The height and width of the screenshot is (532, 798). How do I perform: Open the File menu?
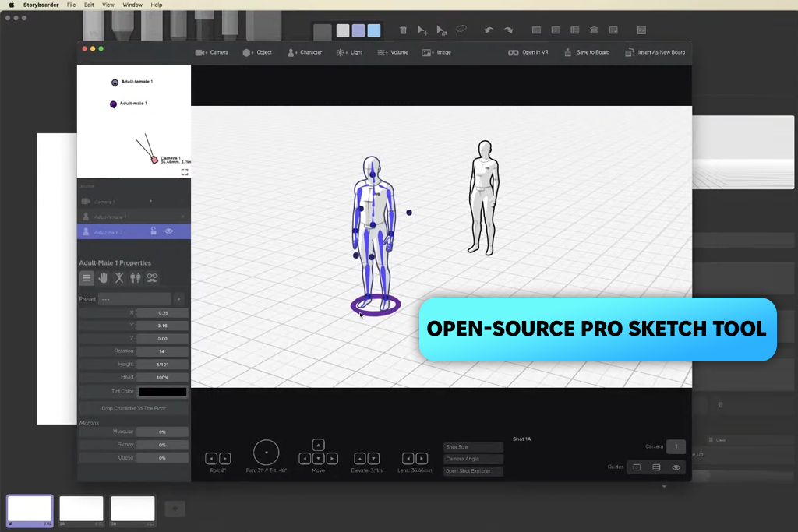coord(71,5)
